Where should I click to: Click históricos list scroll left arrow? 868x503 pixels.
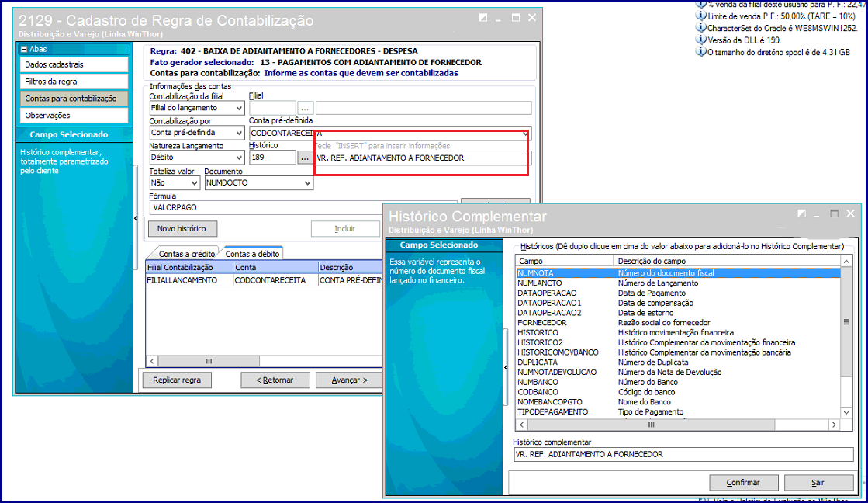pyautogui.click(x=521, y=425)
